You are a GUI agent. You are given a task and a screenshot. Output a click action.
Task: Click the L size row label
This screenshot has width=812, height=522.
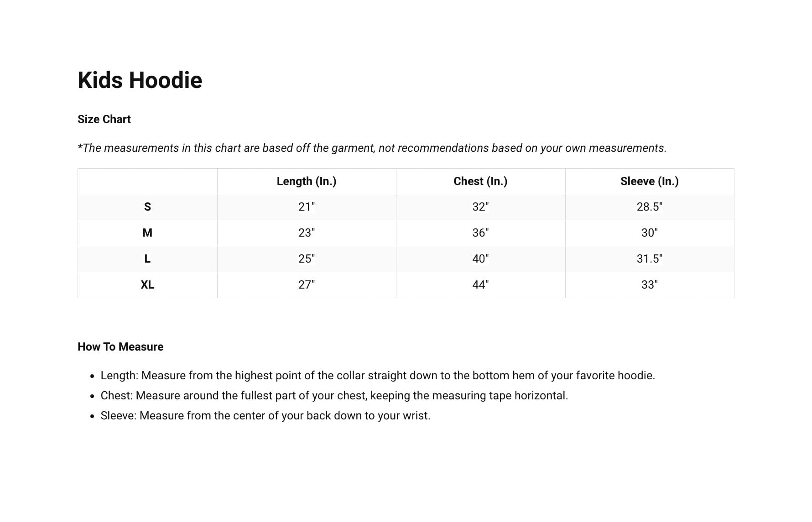pos(147,259)
